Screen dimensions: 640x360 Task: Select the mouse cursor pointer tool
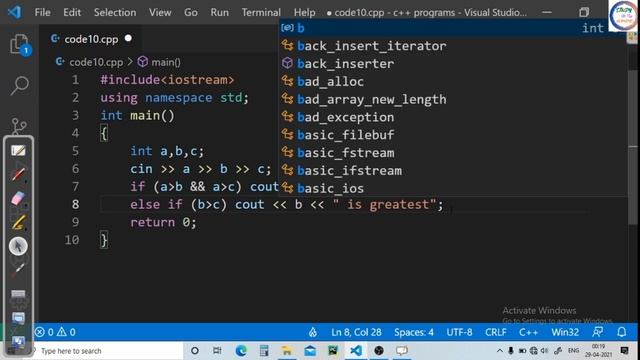[x=18, y=246]
